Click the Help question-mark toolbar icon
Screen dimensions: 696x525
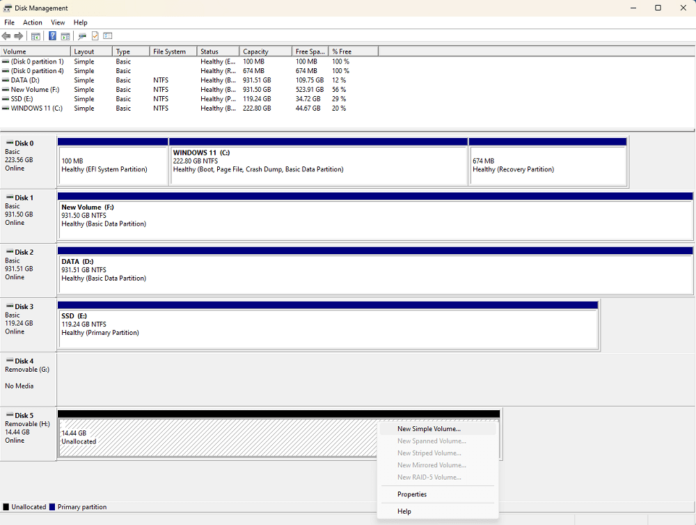click(52, 36)
